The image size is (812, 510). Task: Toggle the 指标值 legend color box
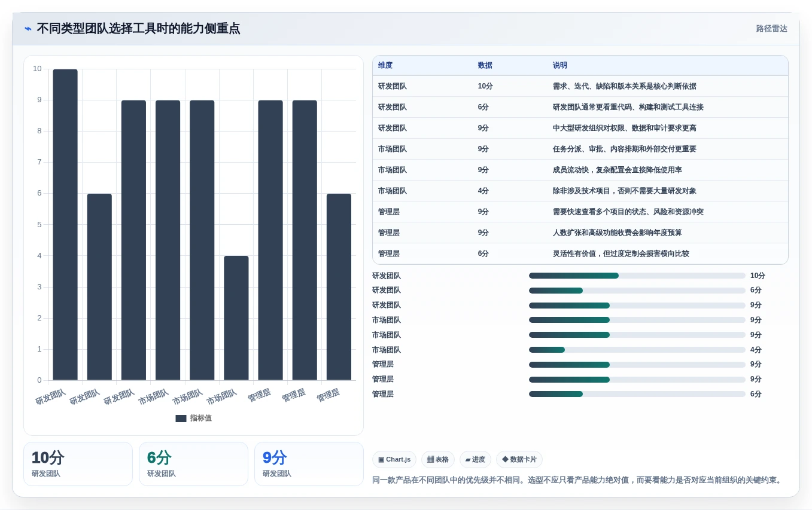(x=181, y=419)
